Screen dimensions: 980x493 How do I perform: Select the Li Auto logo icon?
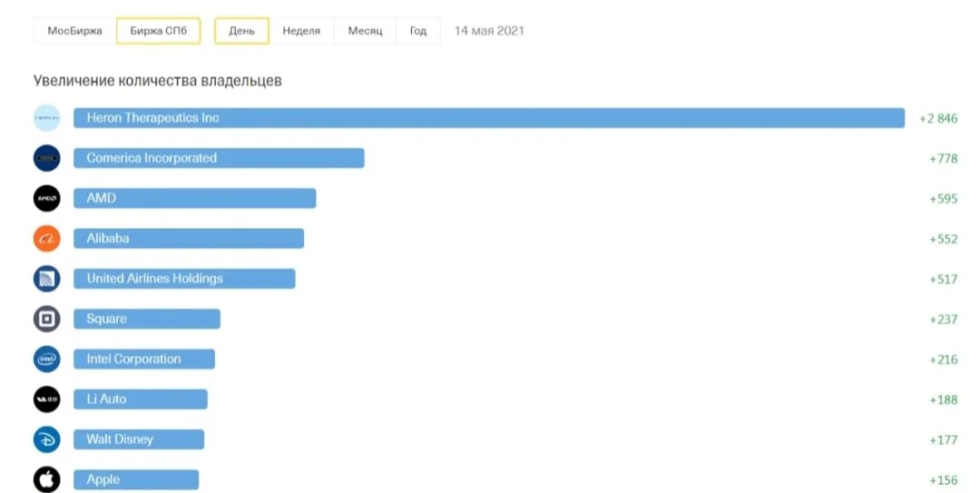[x=47, y=399]
